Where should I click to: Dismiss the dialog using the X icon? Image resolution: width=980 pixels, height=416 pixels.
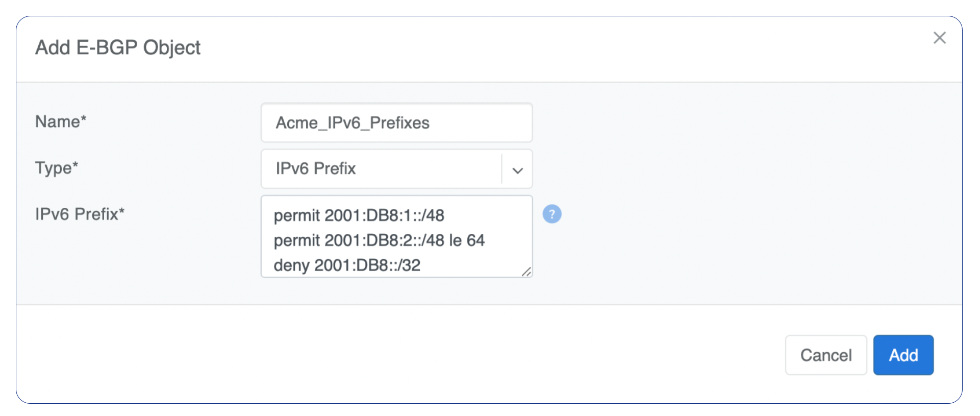tap(940, 37)
